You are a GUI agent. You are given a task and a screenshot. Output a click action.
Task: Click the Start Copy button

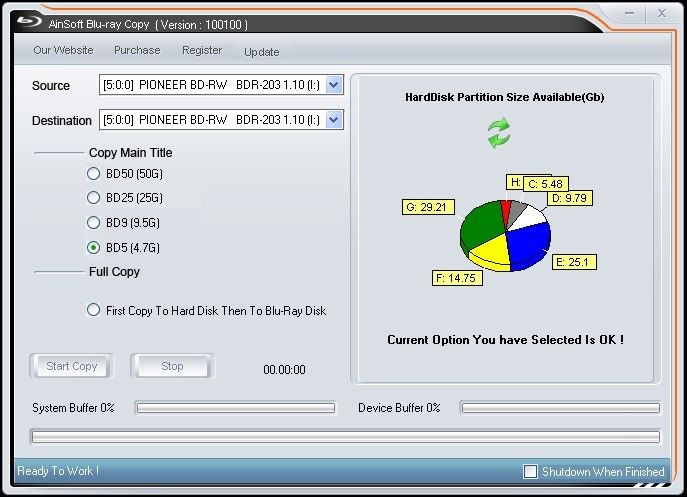coord(71,366)
